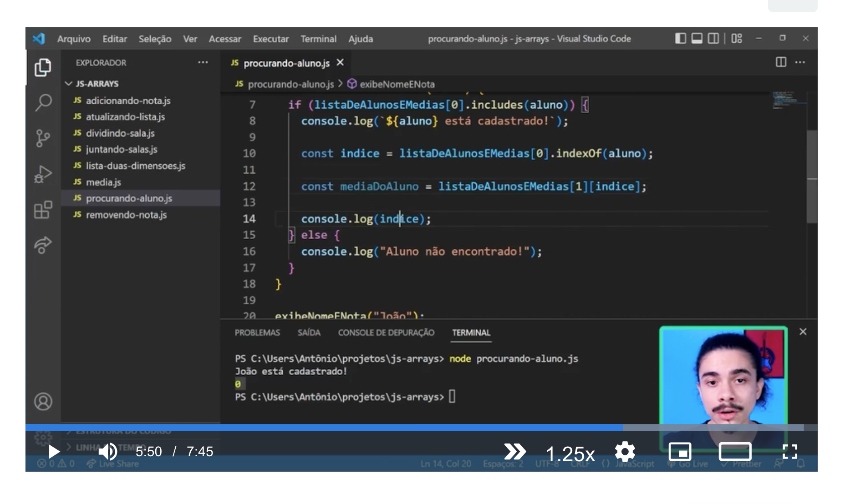
Task: Click the VS Code logo icon
Action: [x=39, y=39]
